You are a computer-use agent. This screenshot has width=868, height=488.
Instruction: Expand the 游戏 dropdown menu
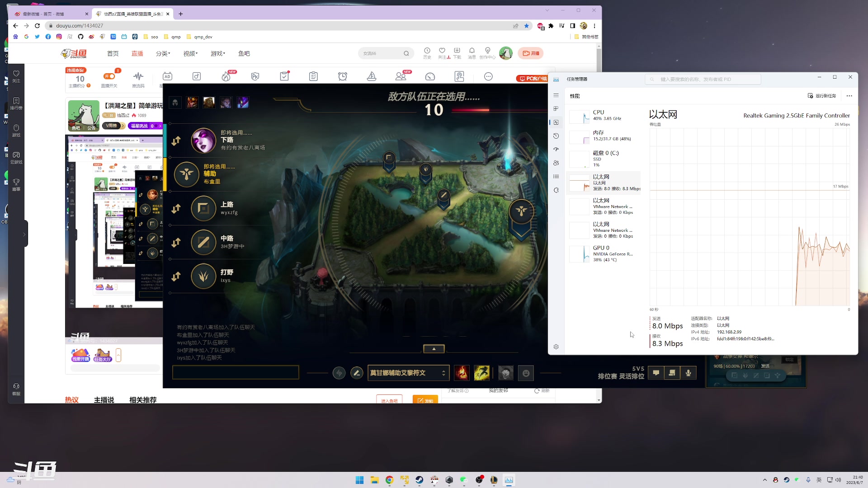[x=217, y=53]
